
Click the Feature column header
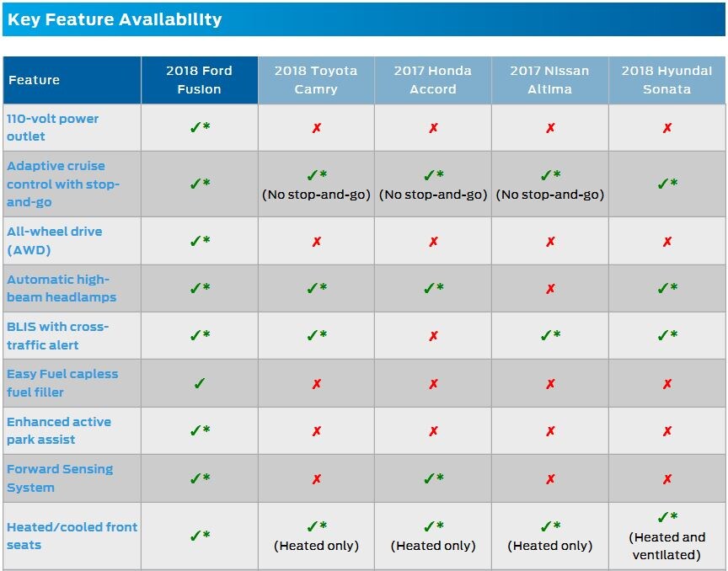point(35,80)
